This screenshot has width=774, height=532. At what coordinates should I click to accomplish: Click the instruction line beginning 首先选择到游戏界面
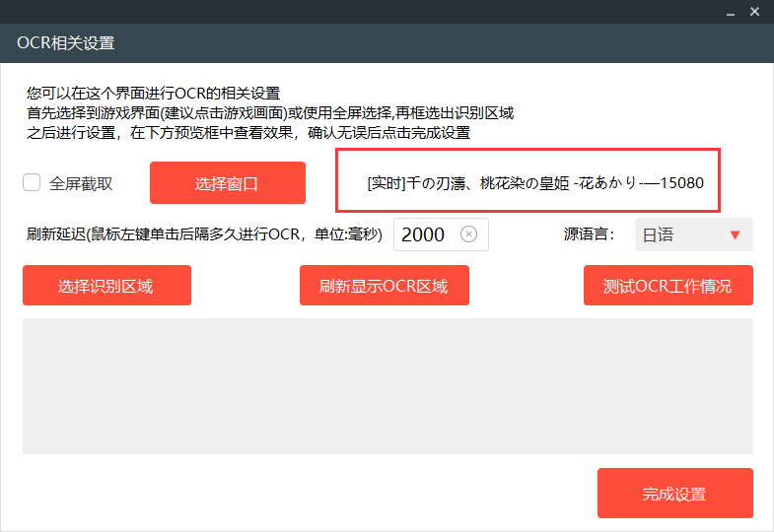[x=270, y=113]
